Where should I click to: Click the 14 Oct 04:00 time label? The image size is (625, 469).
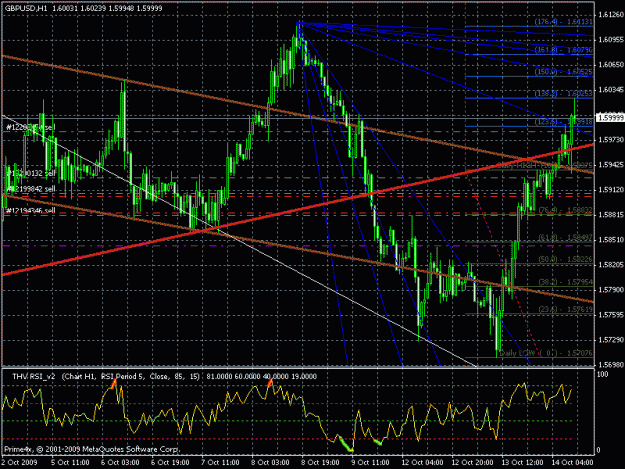pos(572,462)
